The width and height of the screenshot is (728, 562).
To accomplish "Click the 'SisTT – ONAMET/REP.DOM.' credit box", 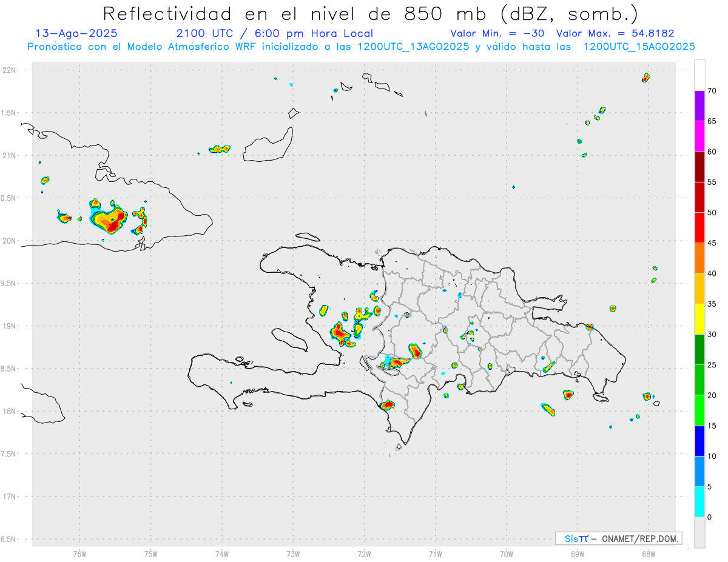I will [x=618, y=538].
